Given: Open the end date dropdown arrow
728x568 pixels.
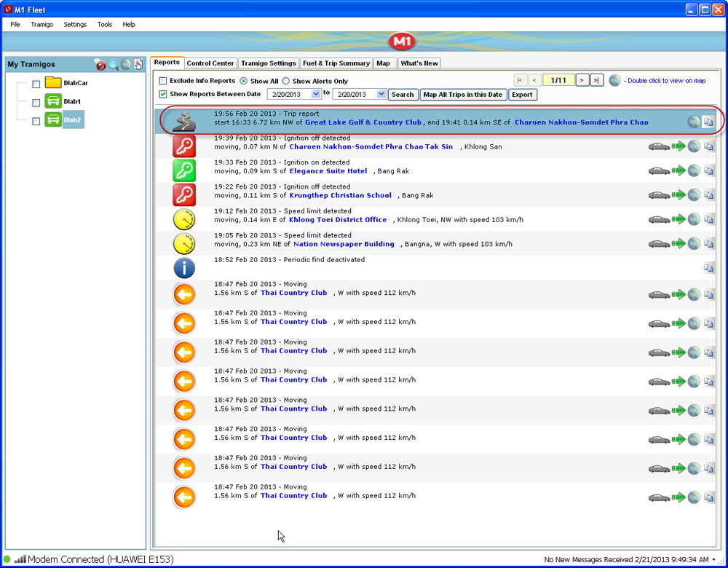Looking at the screenshot, I should [x=381, y=94].
